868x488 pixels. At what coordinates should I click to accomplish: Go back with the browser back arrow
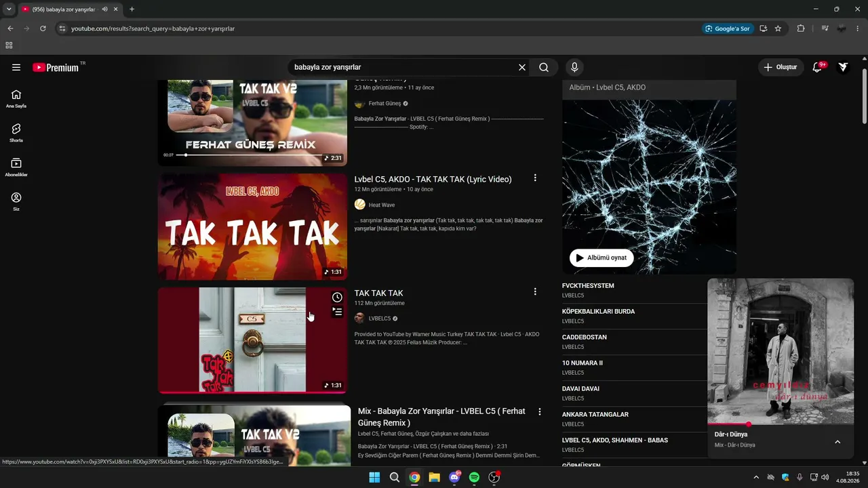coord(10,28)
